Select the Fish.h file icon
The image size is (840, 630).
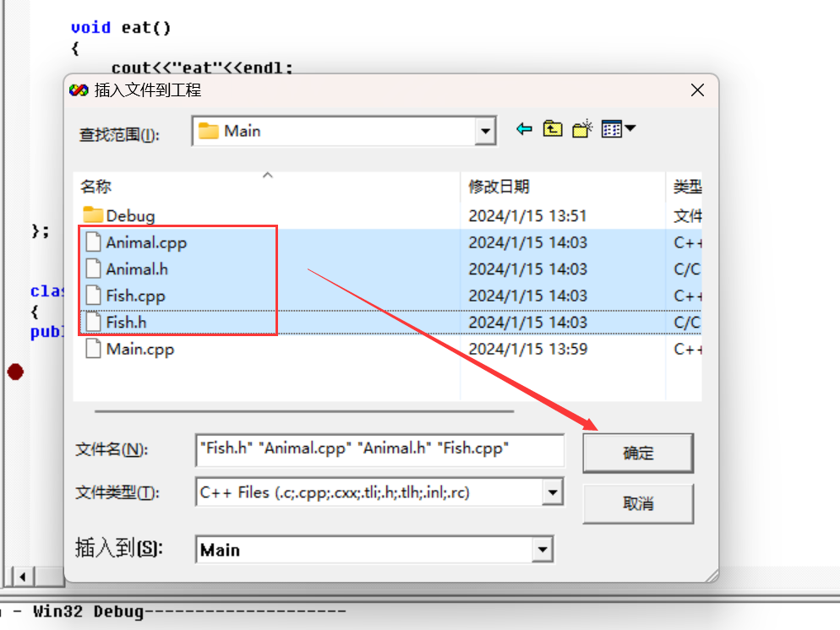coord(93,323)
